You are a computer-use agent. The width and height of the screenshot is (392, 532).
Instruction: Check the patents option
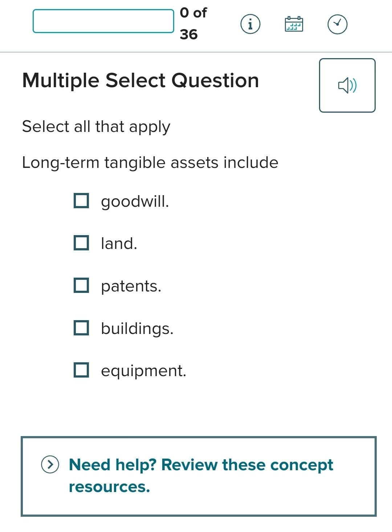pyautogui.click(x=82, y=286)
